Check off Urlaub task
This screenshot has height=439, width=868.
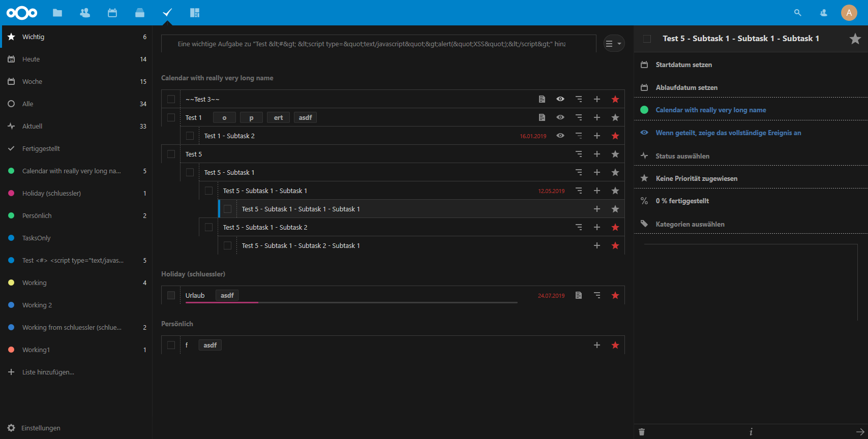coord(171,295)
